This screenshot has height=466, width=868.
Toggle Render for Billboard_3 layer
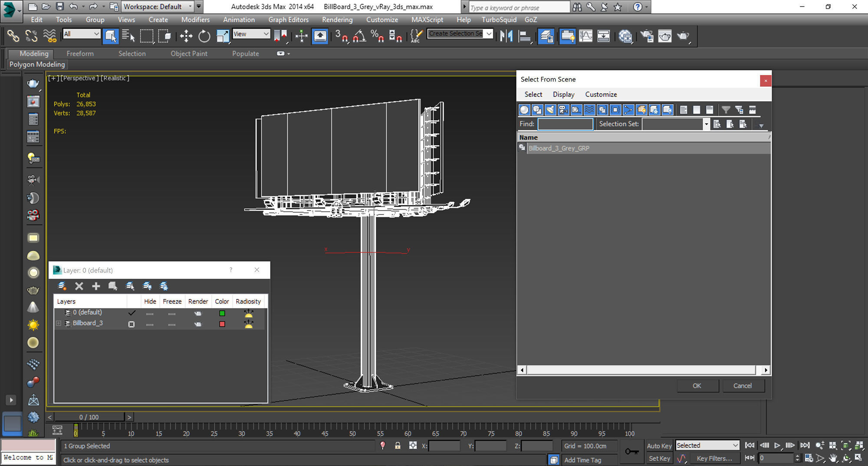[198, 324]
